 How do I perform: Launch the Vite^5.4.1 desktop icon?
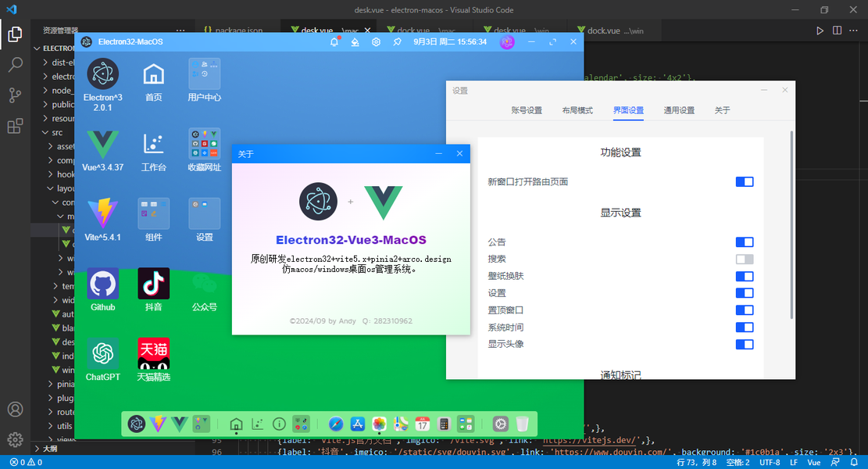(103, 220)
